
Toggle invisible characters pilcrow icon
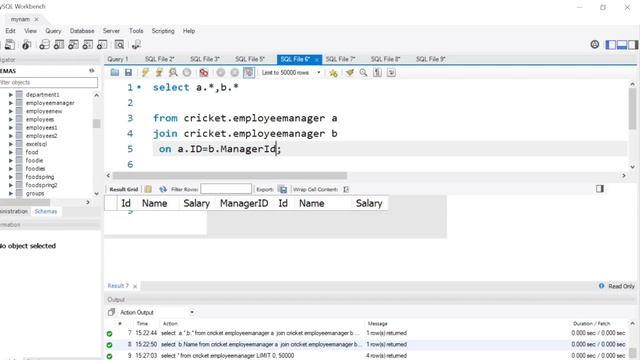pos(378,73)
